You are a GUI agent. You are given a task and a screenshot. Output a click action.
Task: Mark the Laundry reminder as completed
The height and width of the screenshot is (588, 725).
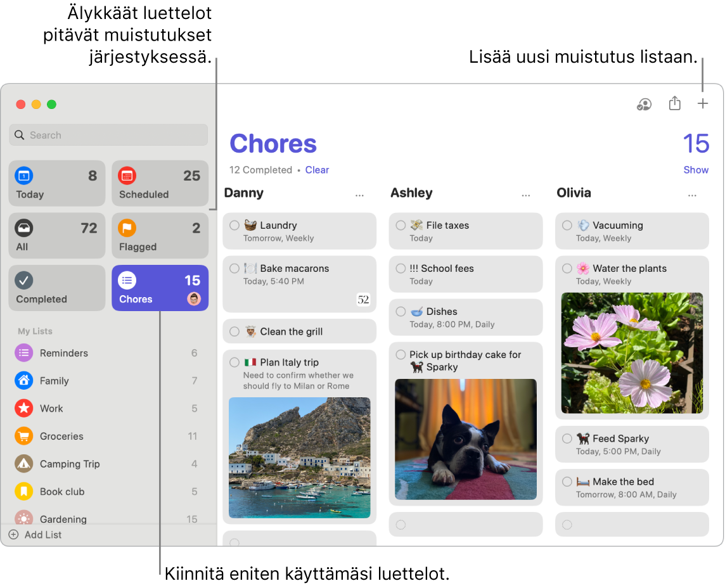(236, 224)
